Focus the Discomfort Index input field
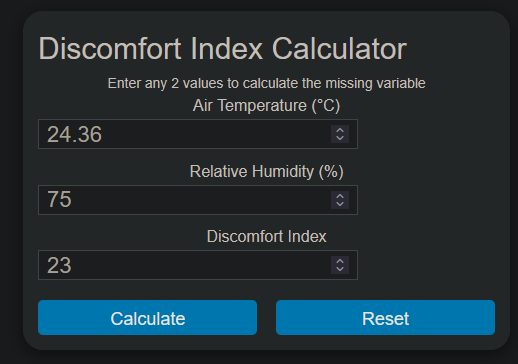The image size is (518, 364). pos(198,265)
